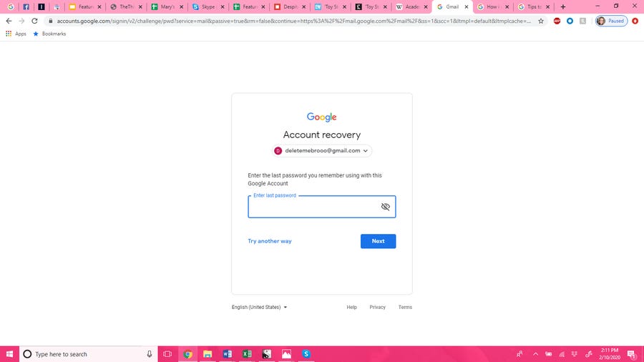This screenshot has height=362, width=644.
Task: Open the Bookmarks folder in bookmarks bar
Action: [49, 34]
